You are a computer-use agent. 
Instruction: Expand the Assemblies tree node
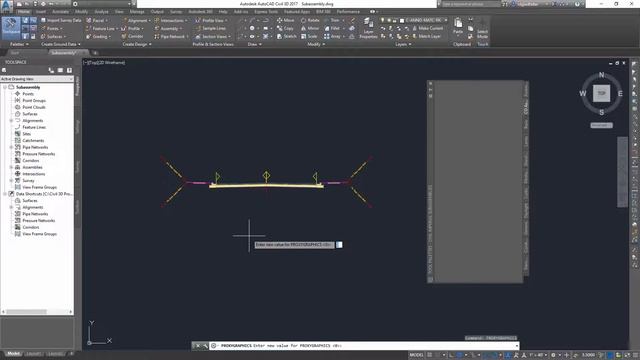[x=11, y=167]
